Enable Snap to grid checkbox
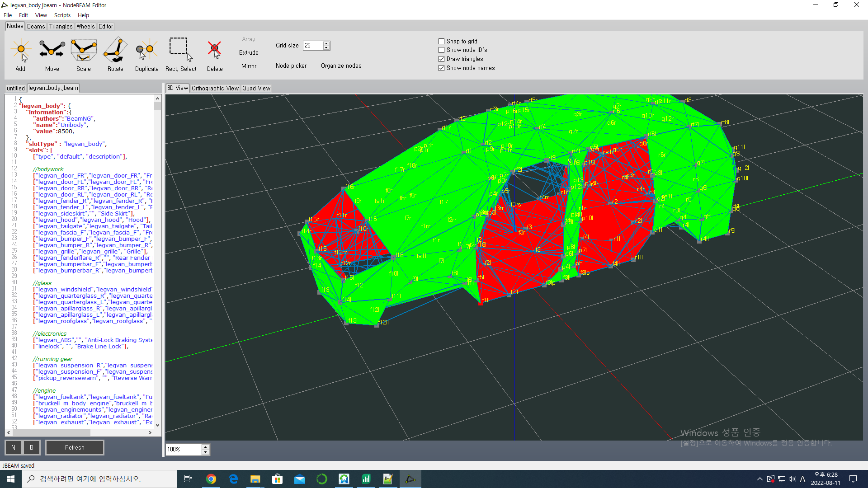868x488 pixels. 442,41
